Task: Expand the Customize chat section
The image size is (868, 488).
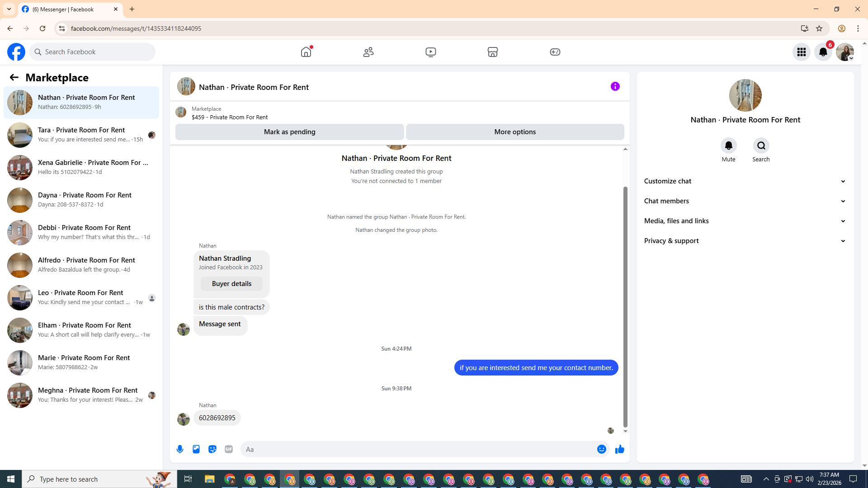Action: pos(745,181)
